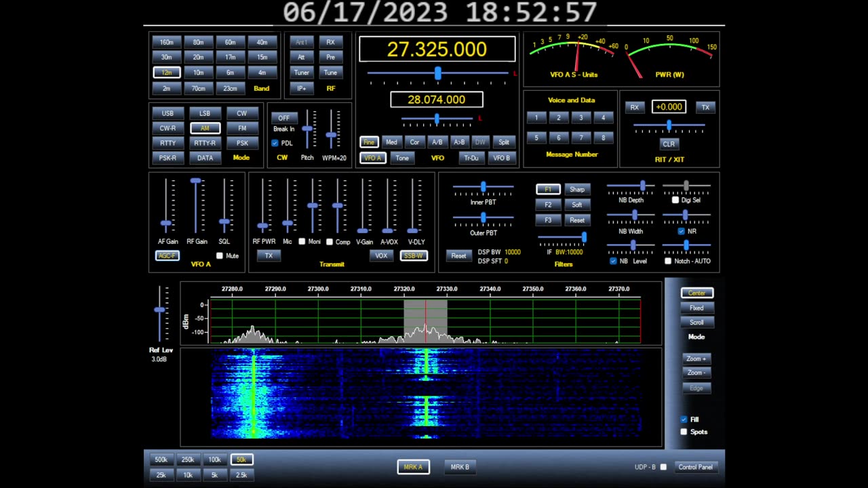Click the Att attenuator button
The height and width of the screenshot is (488, 868).
click(x=301, y=57)
